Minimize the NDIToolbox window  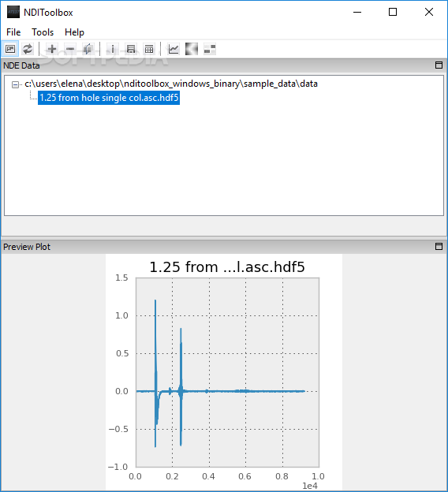tap(357, 13)
